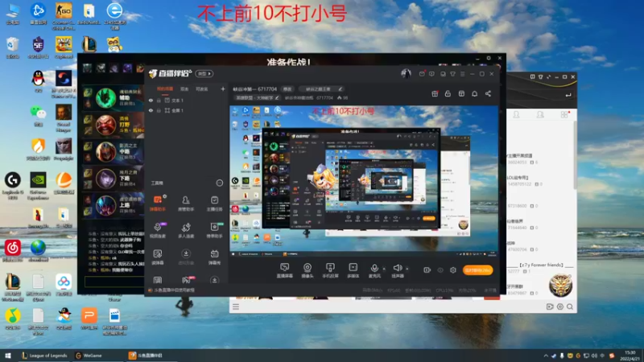Open the WeChat desktop icon

pos(38,115)
